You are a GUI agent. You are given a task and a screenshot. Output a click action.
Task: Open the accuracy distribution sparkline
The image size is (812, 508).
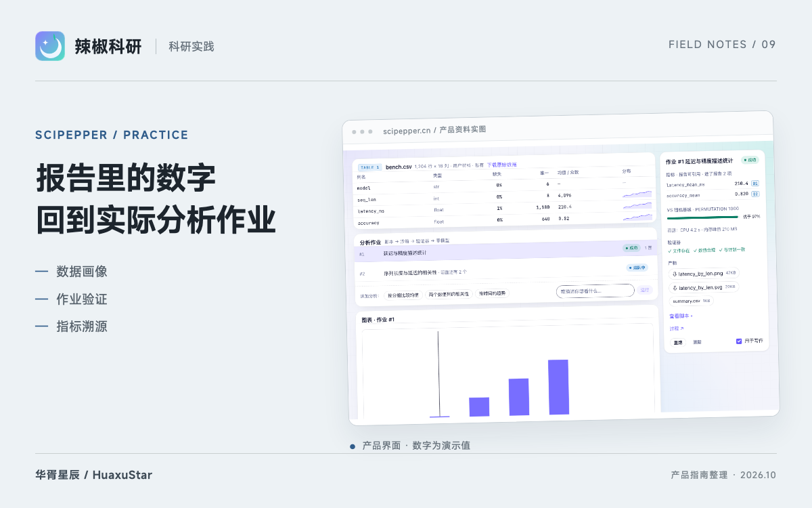pyautogui.click(x=637, y=217)
